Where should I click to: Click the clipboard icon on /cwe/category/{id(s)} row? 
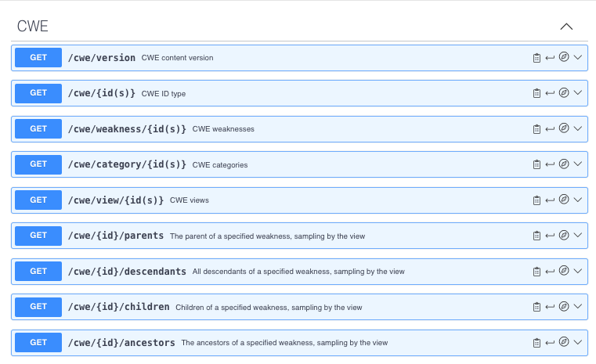[536, 164]
